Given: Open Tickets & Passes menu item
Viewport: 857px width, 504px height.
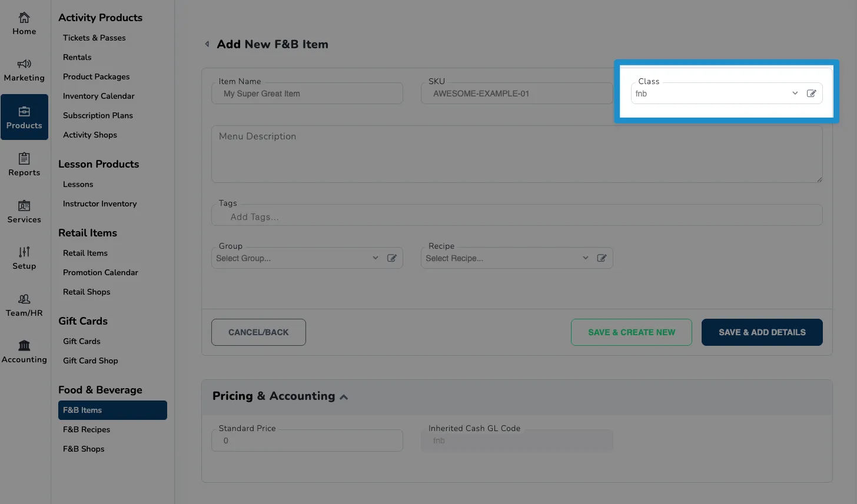Looking at the screenshot, I should pyautogui.click(x=94, y=38).
